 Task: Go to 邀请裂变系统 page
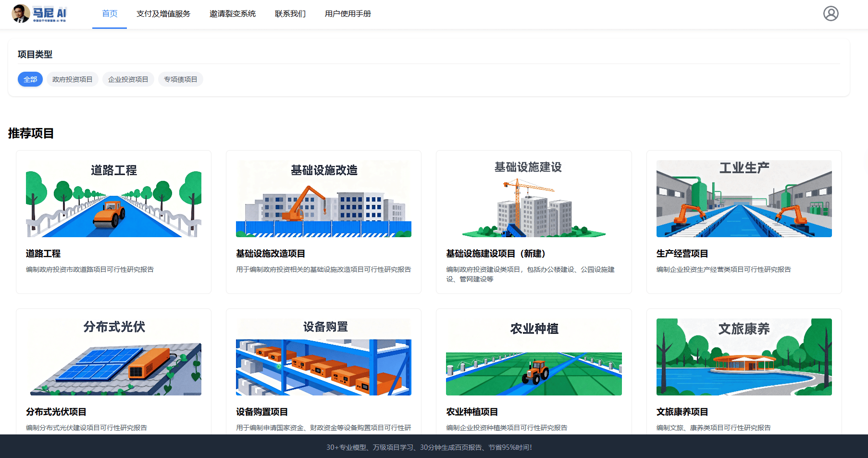tap(233, 14)
